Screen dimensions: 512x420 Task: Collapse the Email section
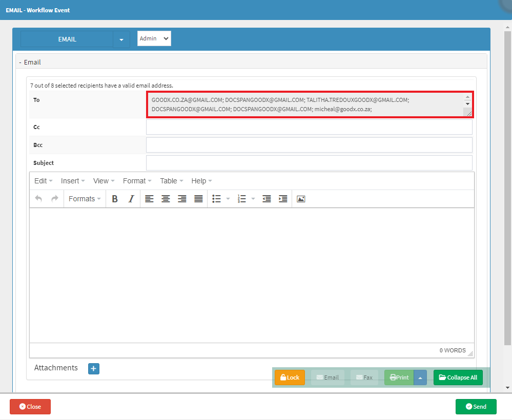tap(21, 62)
